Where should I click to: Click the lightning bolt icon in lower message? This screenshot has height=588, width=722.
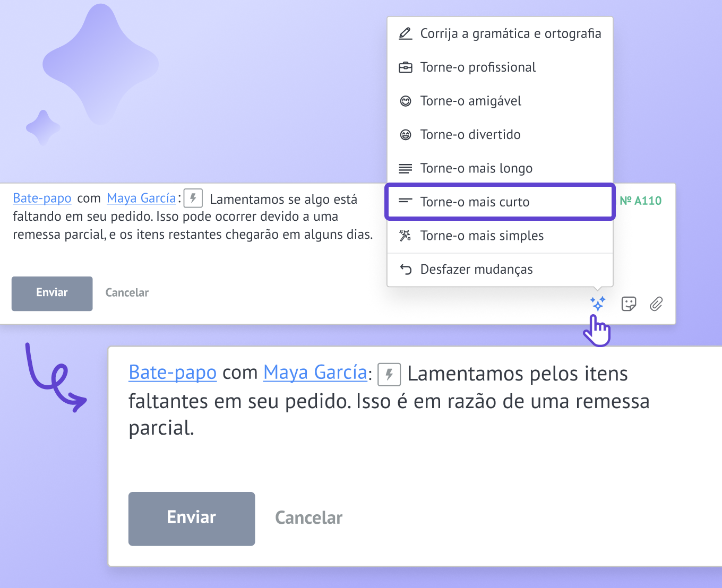(389, 374)
